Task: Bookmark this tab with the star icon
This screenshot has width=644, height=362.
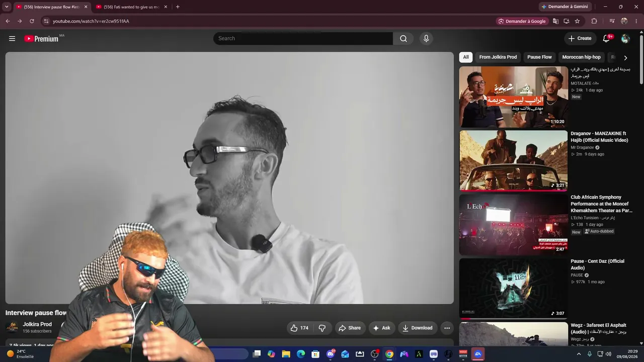Action: point(577,21)
